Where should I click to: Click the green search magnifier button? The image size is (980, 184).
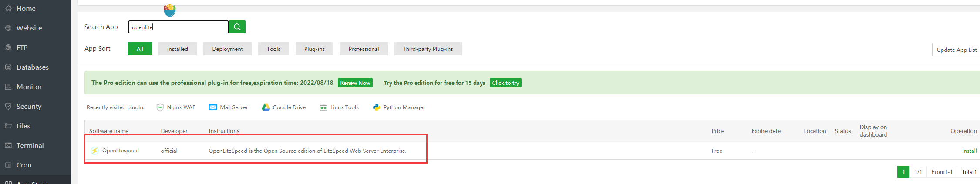coord(237,27)
